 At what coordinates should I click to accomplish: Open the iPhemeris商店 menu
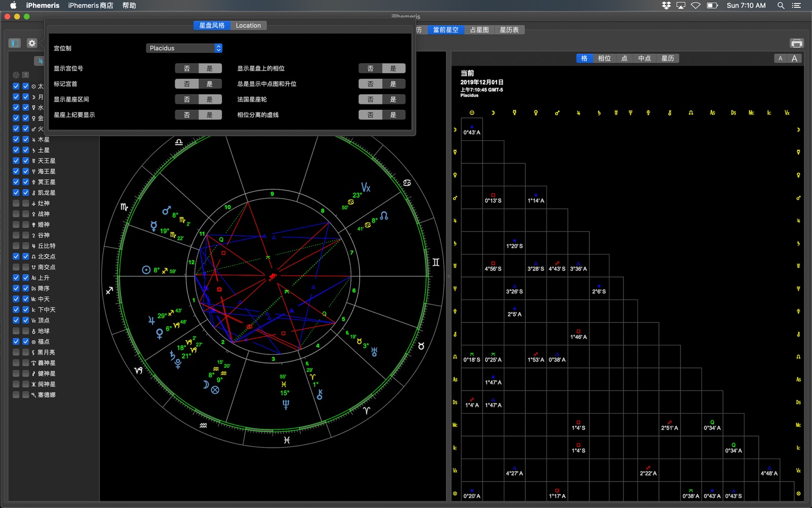click(90, 6)
